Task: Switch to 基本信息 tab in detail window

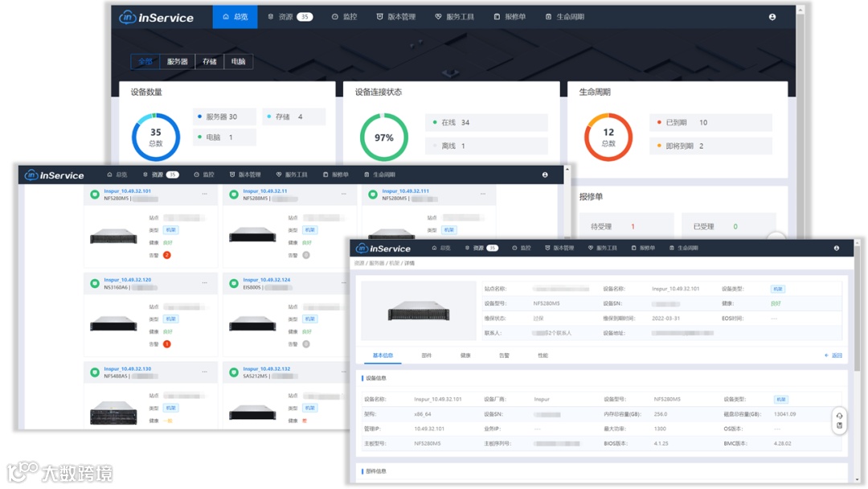Action: (383, 355)
